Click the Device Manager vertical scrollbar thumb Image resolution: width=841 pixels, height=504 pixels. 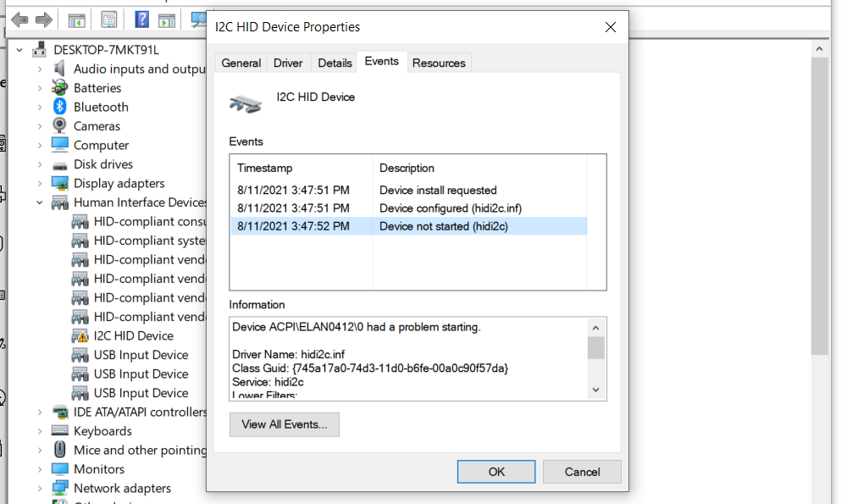(819, 206)
